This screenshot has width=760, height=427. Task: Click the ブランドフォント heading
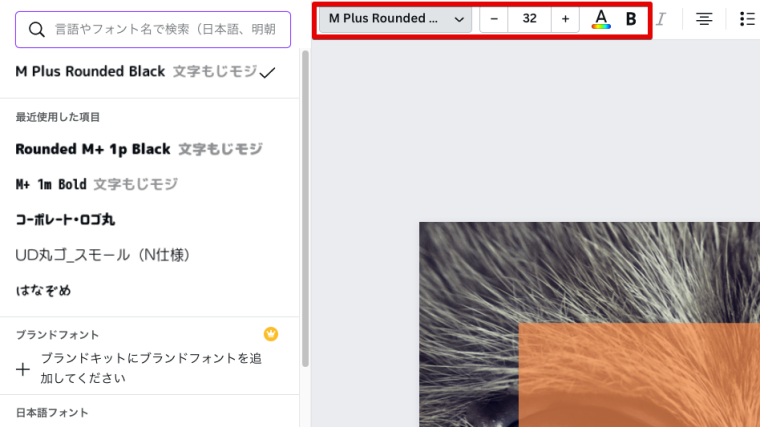[57, 335]
